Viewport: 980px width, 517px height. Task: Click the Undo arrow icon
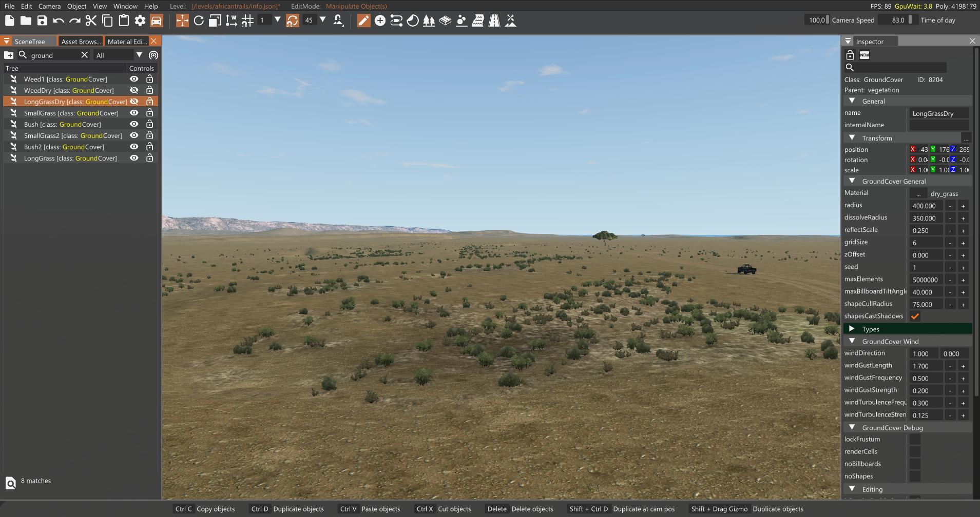pos(59,21)
